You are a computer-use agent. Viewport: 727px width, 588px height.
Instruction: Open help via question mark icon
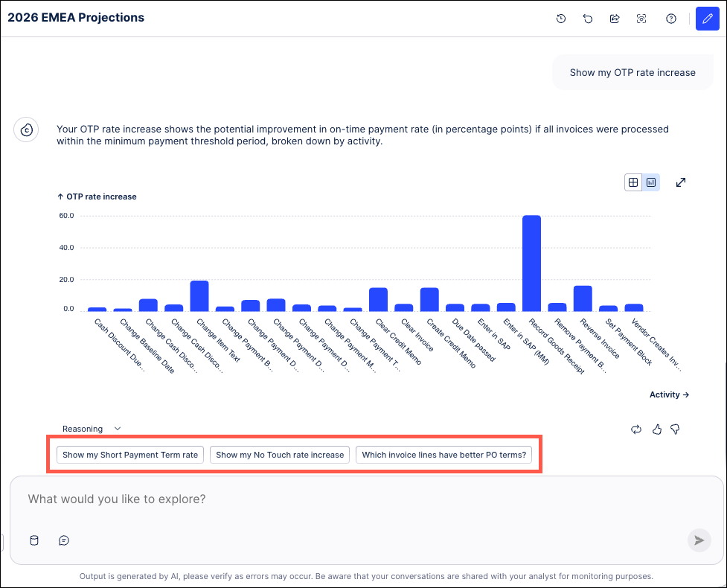[671, 19]
